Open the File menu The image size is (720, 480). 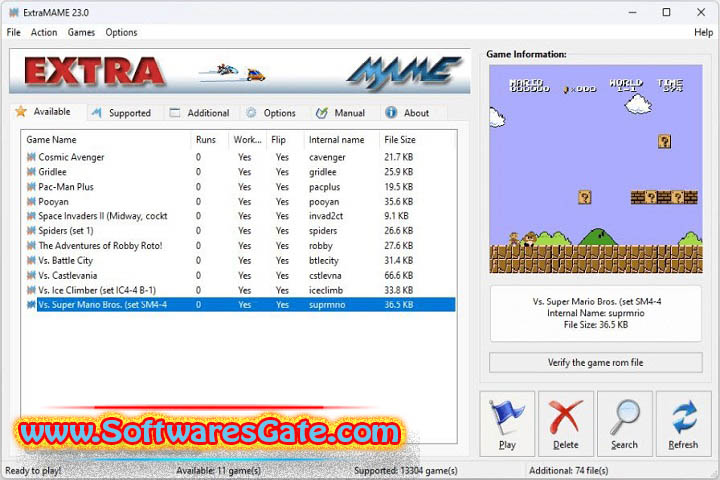pyautogui.click(x=13, y=32)
